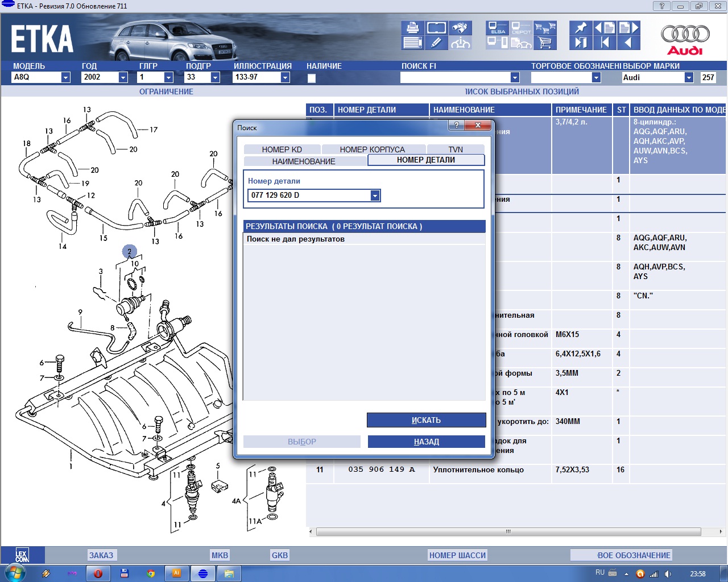Open the binoculars search tool
The width and height of the screenshot is (728, 582).
[x=460, y=28]
